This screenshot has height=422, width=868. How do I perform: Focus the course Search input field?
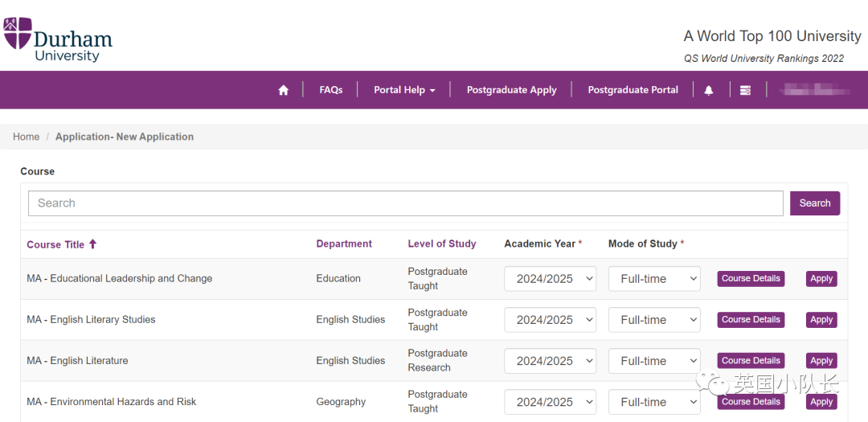point(406,203)
